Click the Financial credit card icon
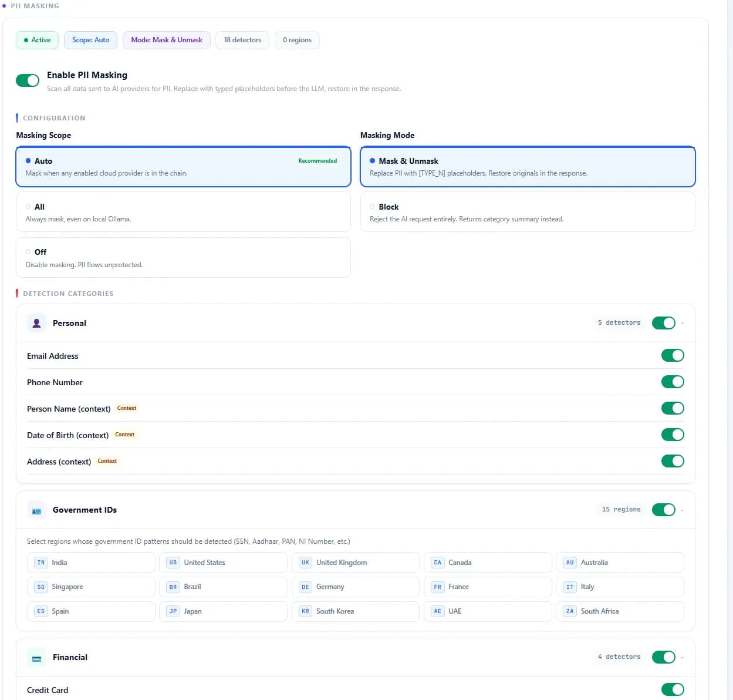The width and height of the screenshot is (733, 700). coord(36,658)
